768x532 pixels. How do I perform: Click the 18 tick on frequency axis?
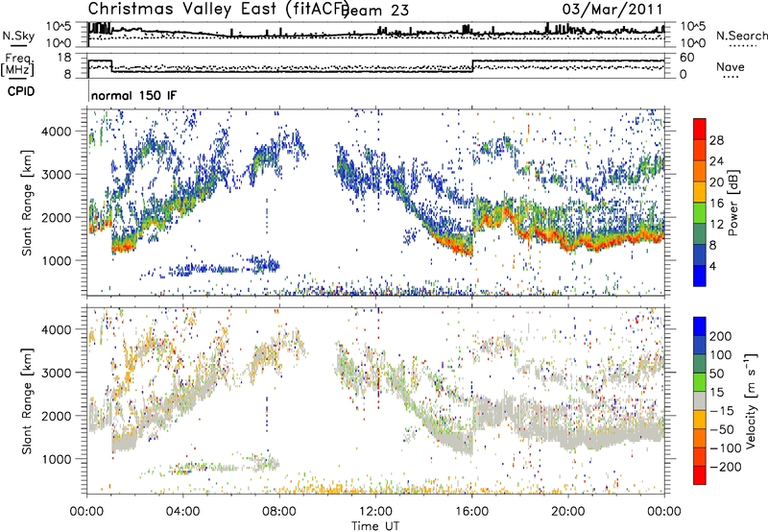pyautogui.click(x=64, y=58)
